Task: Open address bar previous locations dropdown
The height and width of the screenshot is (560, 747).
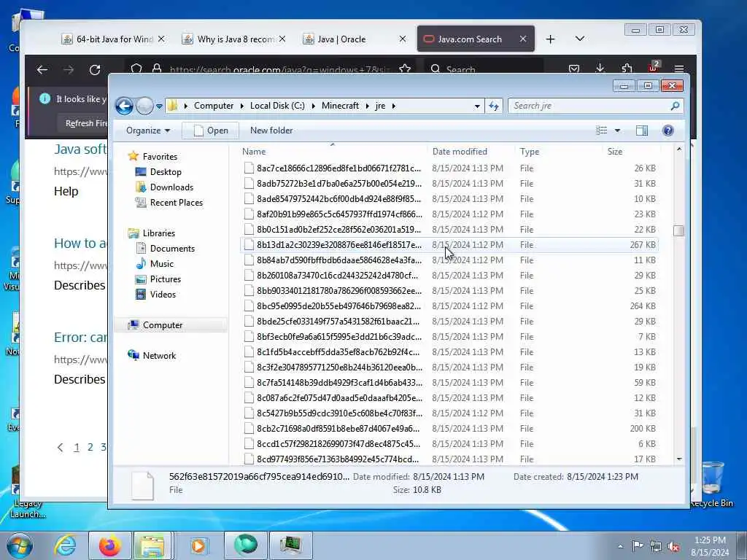Action: tap(477, 106)
